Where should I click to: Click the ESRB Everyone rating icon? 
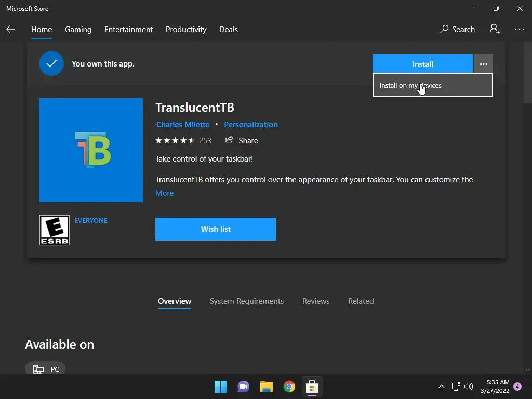point(54,230)
